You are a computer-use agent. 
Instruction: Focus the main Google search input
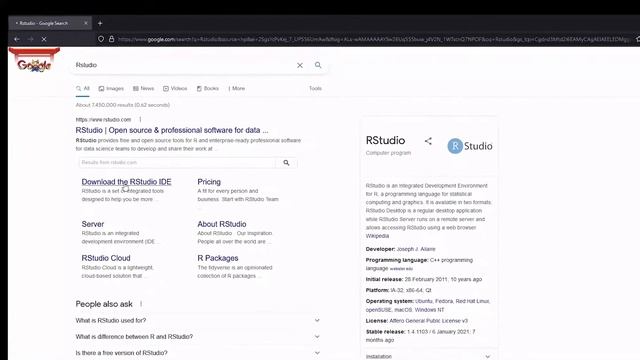184,65
